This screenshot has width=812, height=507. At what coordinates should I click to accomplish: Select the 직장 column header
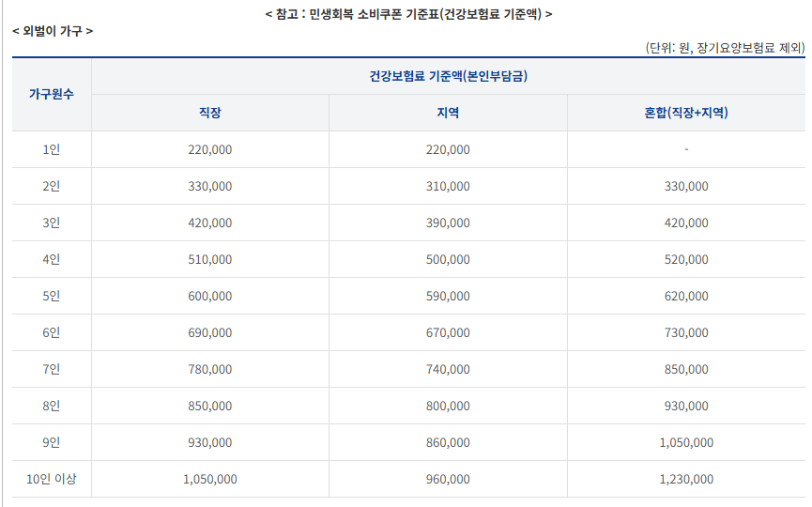[209, 113]
